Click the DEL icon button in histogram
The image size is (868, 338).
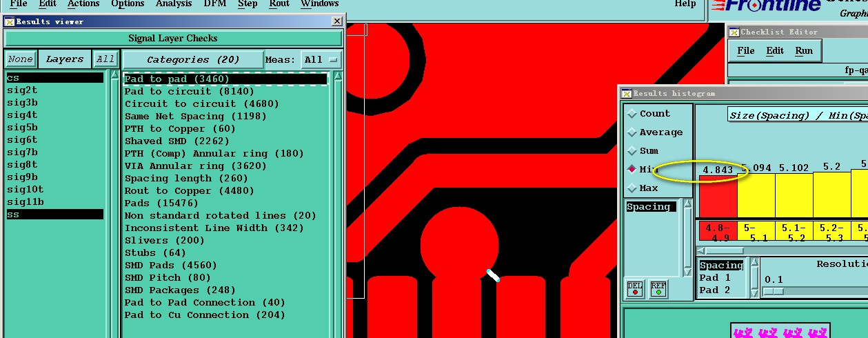[x=635, y=288]
